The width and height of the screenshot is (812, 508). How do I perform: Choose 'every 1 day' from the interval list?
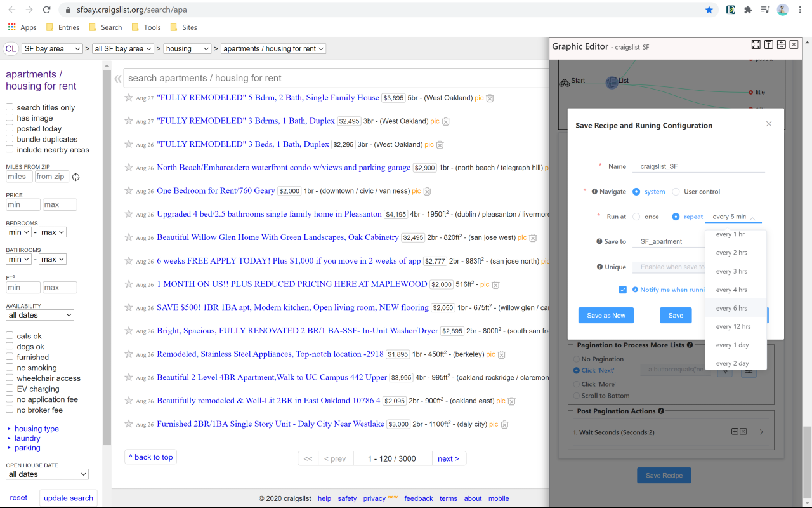click(x=732, y=345)
